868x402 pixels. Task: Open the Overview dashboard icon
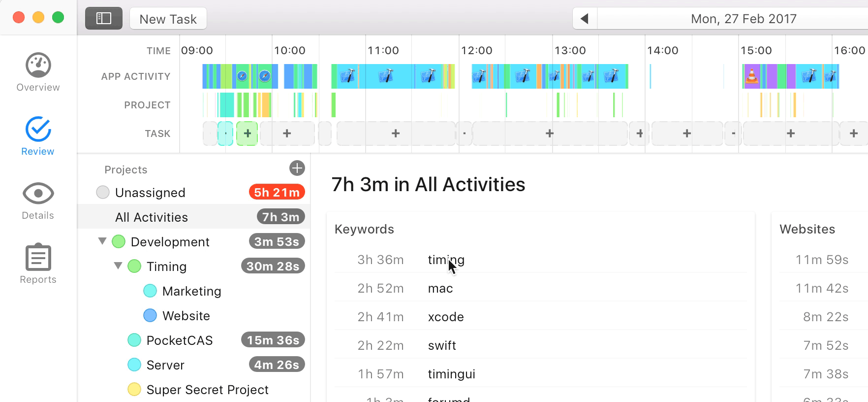38,66
